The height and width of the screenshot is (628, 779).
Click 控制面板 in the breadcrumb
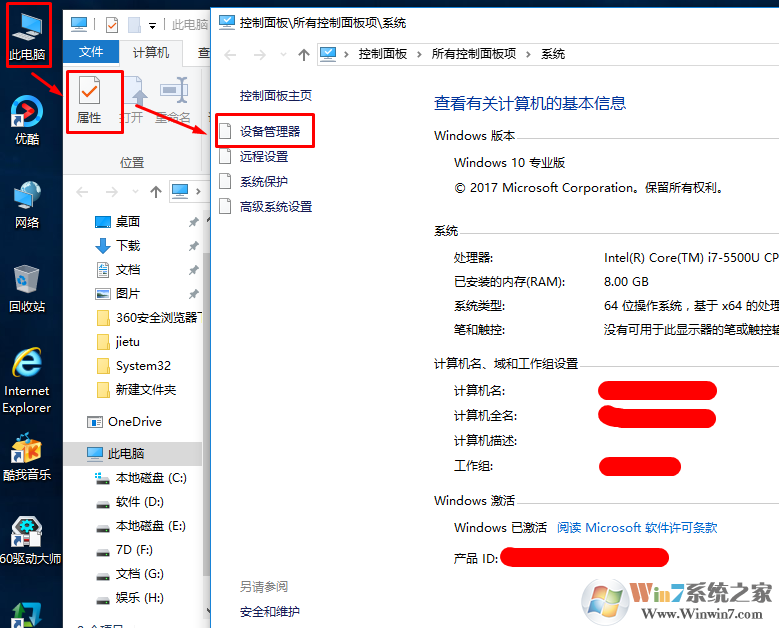tap(383, 54)
